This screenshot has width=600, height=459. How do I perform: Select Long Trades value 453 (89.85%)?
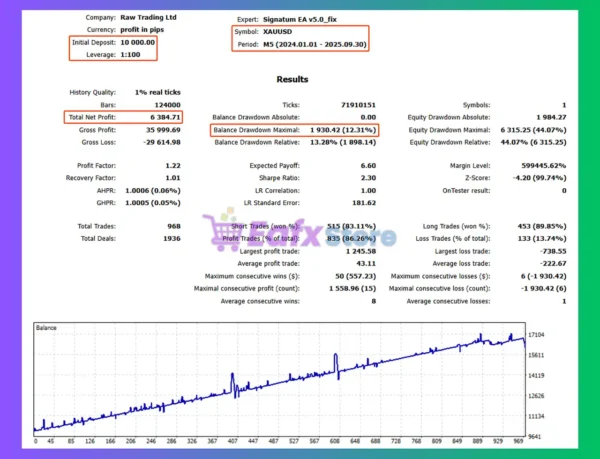[x=542, y=226]
